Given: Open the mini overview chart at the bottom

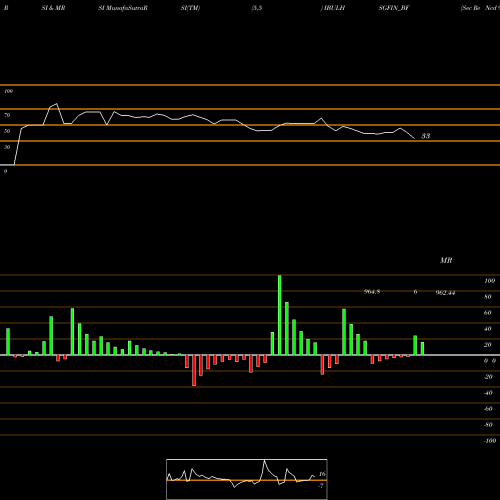Looking at the screenshot, I should tap(247, 479).
